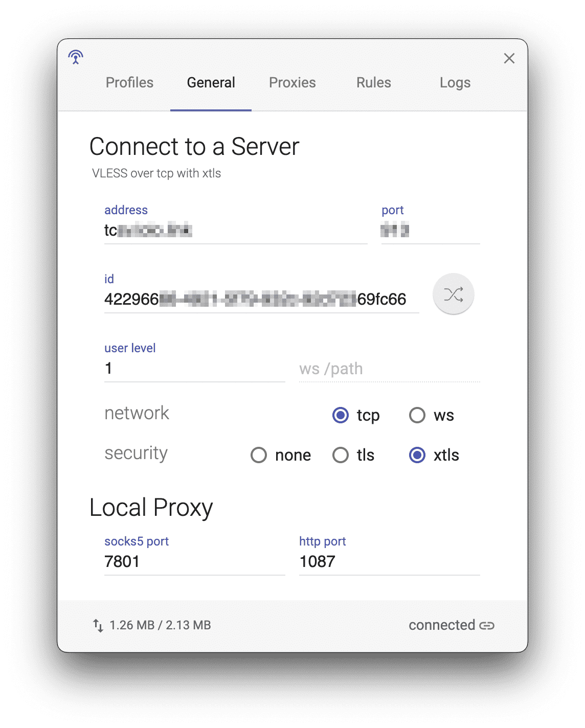This screenshot has height=728, width=585.
Task: Open the Proxies tab
Action: click(292, 83)
